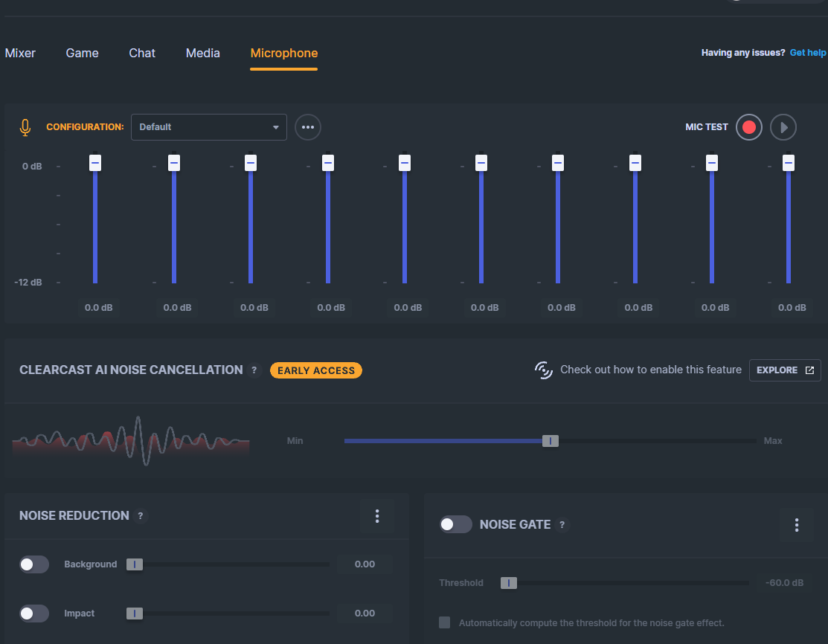
Task: Show help tooltip for Noise Gate
Action: 562,525
